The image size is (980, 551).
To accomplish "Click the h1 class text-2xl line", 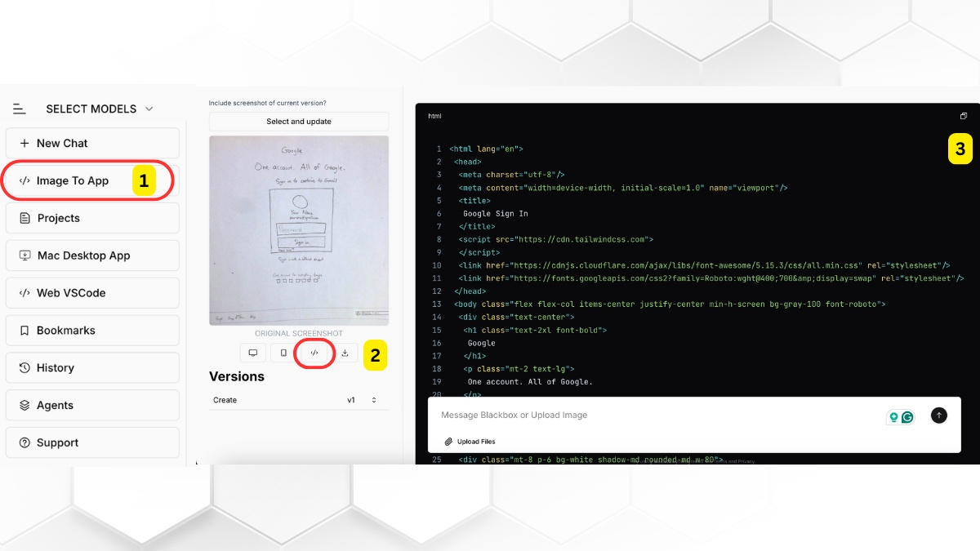I will 535,330.
